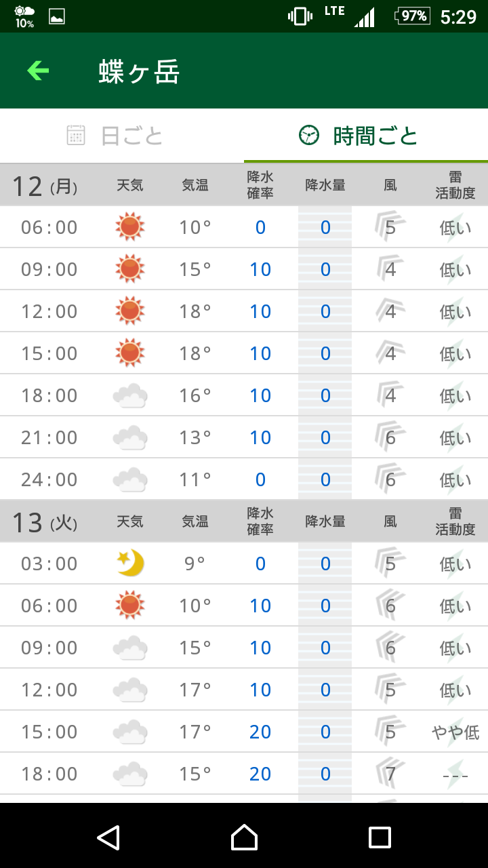Tap the 15:00 row time on the 12th
The height and width of the screenshot is (868, 488).
point(49,353)
